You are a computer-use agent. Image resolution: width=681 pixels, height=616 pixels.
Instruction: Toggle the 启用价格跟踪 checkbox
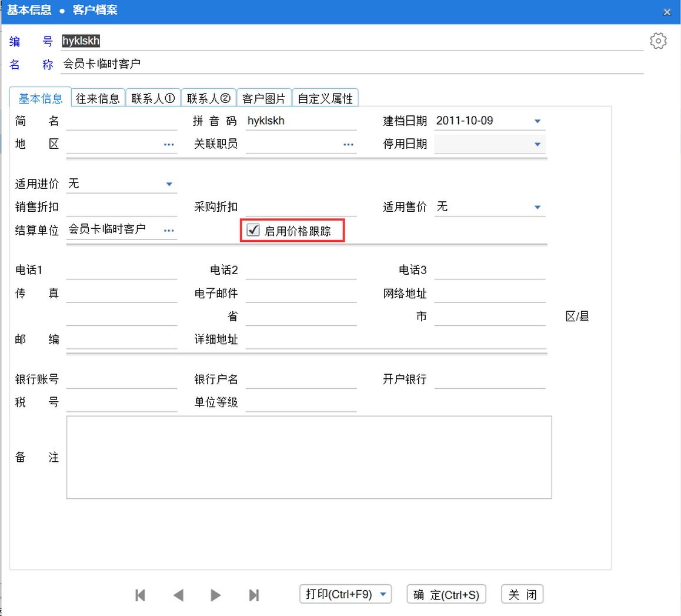253,230
